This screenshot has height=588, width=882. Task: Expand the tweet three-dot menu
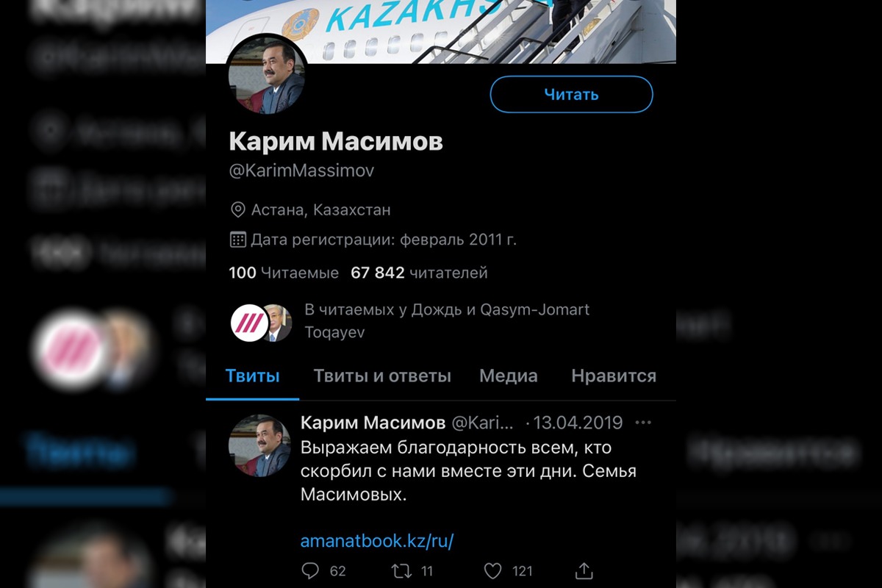[x=643, y=423]
